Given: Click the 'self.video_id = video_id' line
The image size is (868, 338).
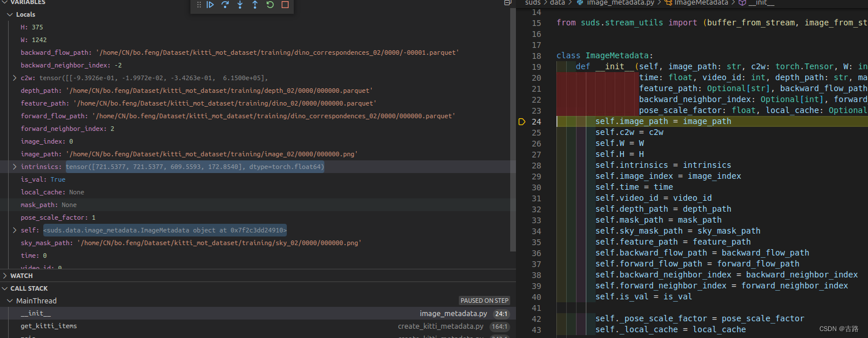Looking at the screenshot, I should pos(653,198).
